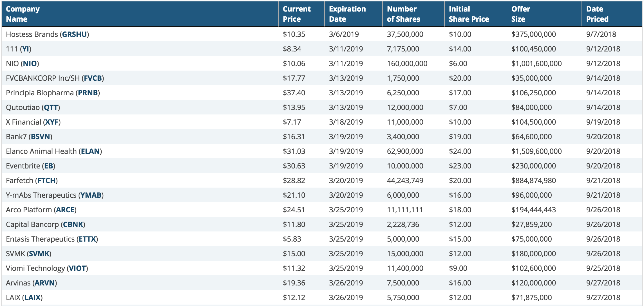Click the Expiration Date column header
644x306 pixels.
(347, 14)
